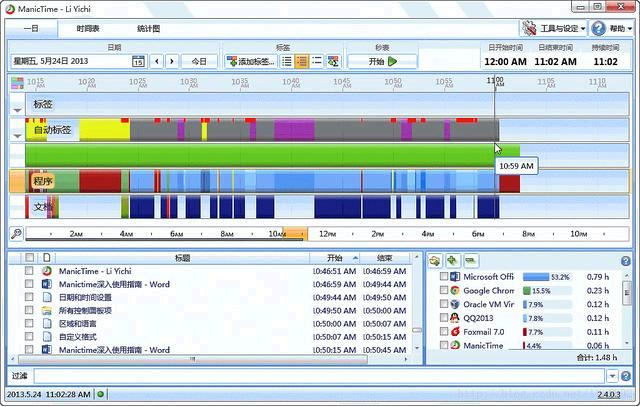Screen dimensions: 640x407
Task: Open the help icon beside the filter box
Action: point(628,376)
